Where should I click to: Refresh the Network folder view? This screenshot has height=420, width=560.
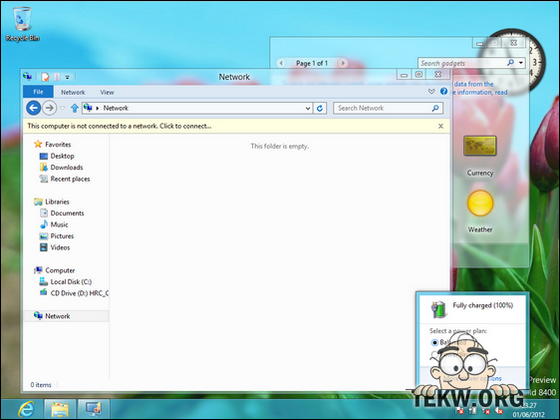(320, 108)
